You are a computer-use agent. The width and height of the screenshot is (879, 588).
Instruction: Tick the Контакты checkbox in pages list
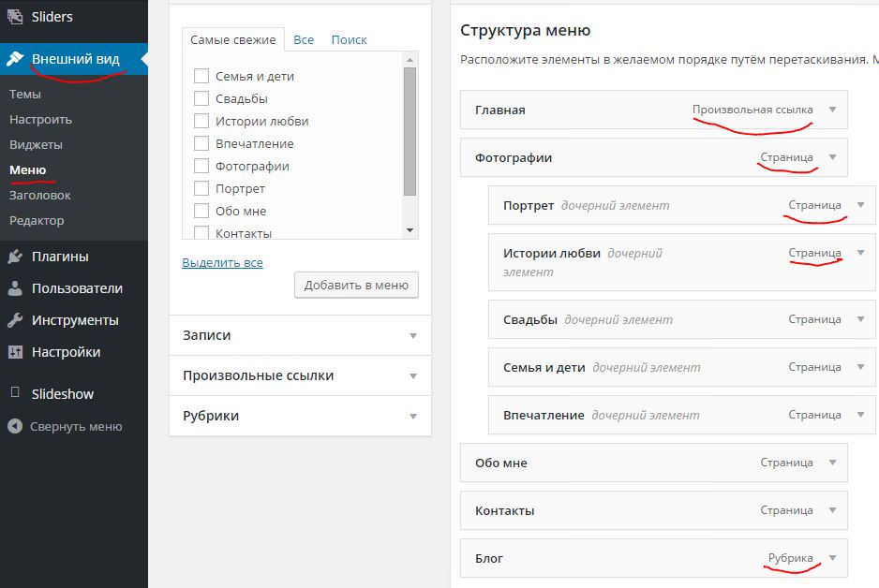point(201,232)
